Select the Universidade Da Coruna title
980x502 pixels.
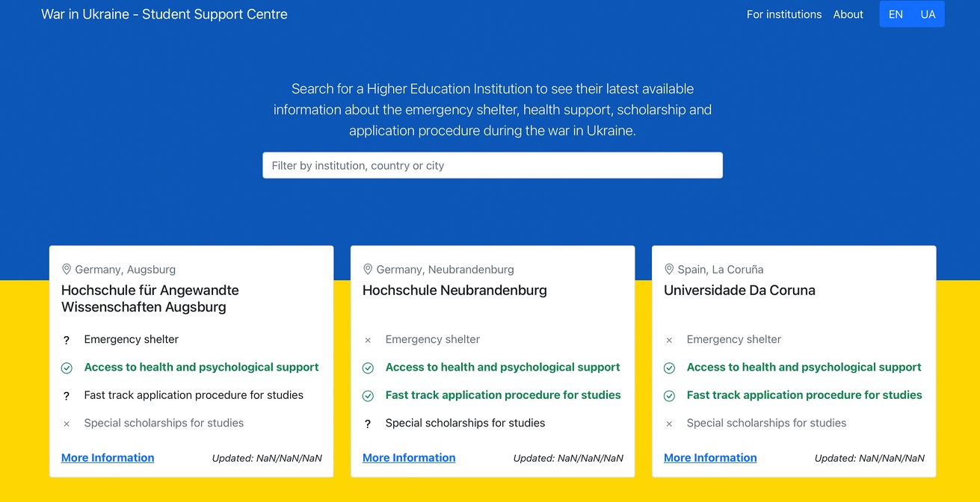(739, 291)
